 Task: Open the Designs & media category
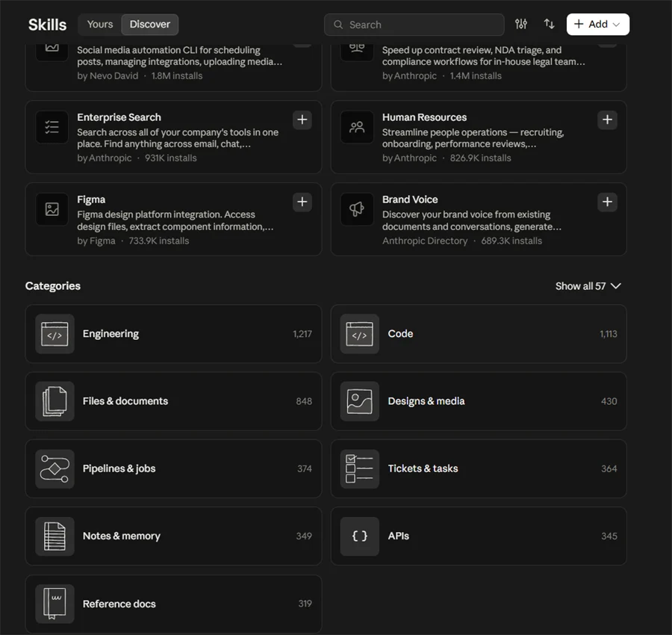pos(479,401)
